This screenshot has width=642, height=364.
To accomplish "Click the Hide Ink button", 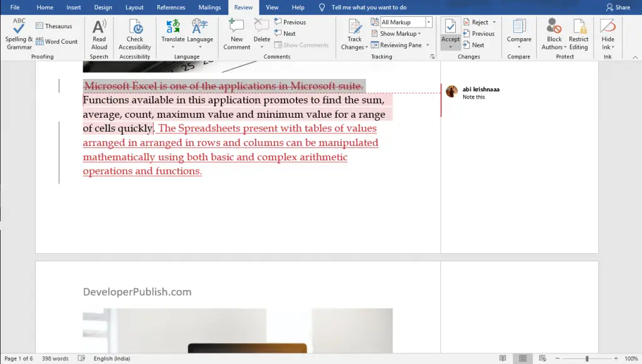I will pyautogui.click(x=608, y=34).
